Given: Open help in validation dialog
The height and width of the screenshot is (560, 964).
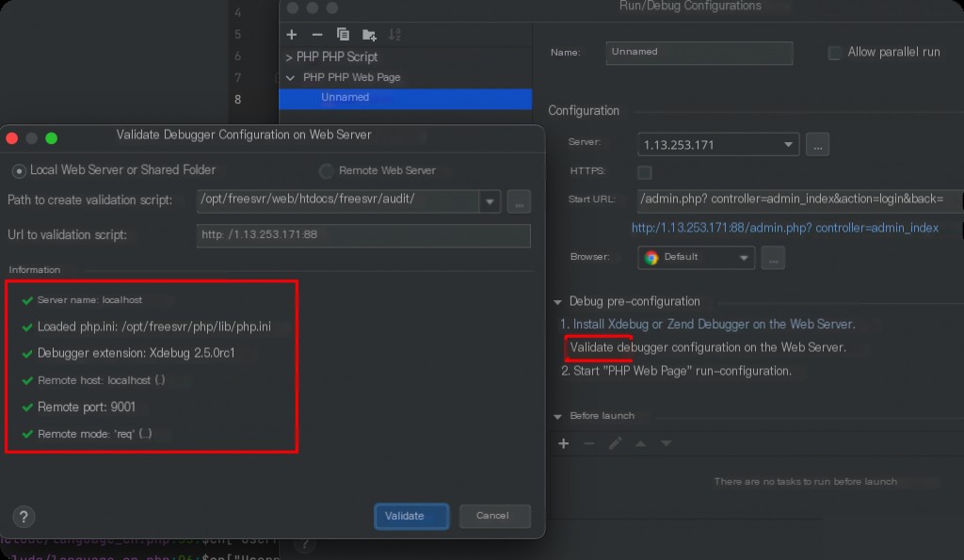Looking at the screenshot, I should pyautogui.click(x=24, y=517).
